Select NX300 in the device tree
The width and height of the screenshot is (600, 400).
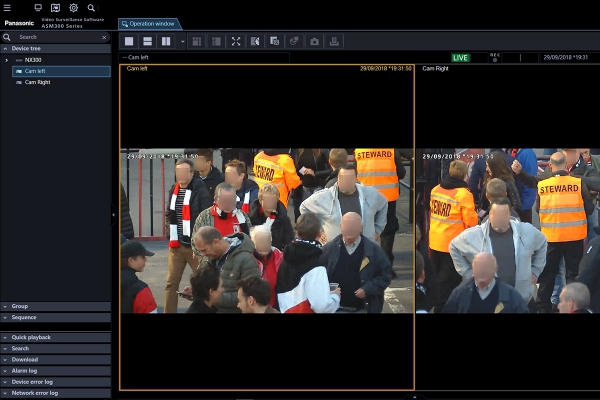[33, 60]
